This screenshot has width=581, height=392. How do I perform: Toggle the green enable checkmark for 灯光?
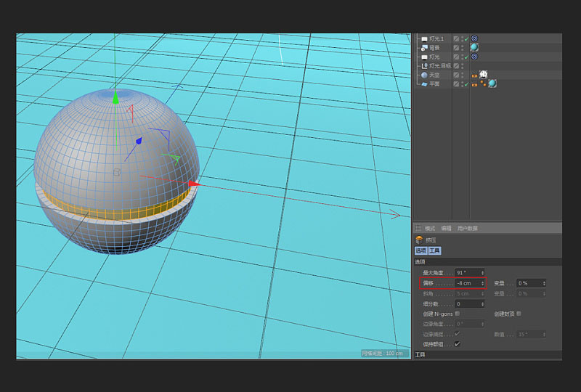466,57
